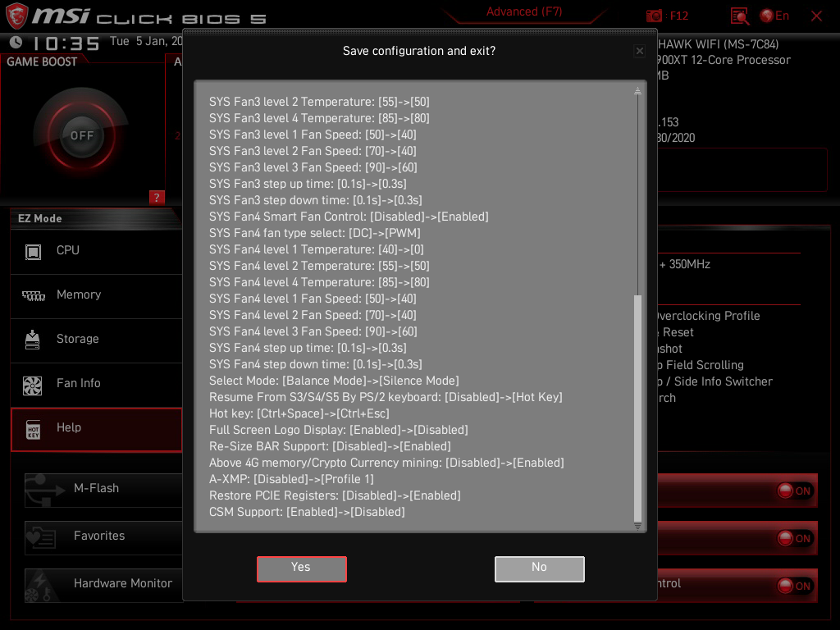Click the Full Screen Logo Display line
This screenshot has height=630, width=840.
pos(339,430)
